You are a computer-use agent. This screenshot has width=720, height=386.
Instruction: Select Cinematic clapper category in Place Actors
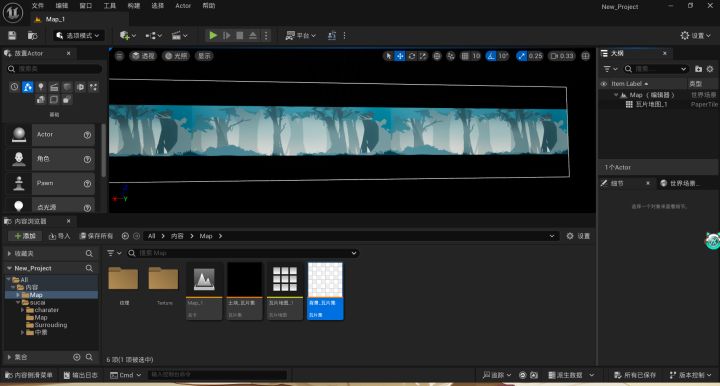click(x=54, y=87)
